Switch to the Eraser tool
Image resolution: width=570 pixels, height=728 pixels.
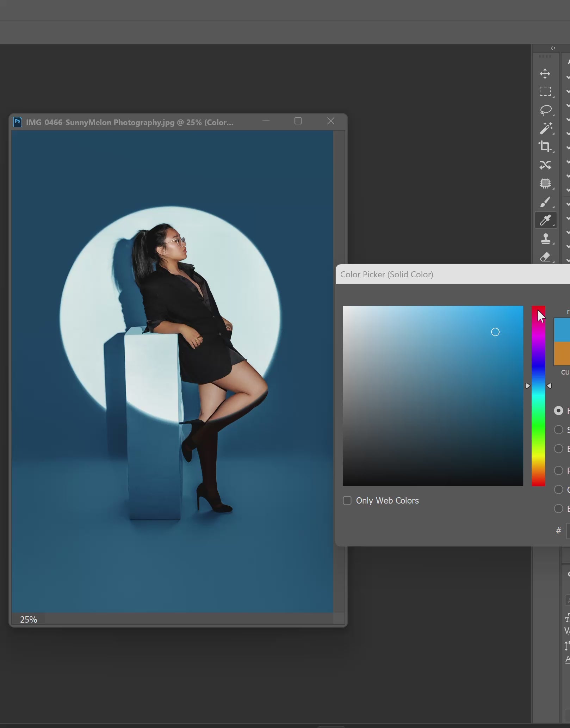545,257
